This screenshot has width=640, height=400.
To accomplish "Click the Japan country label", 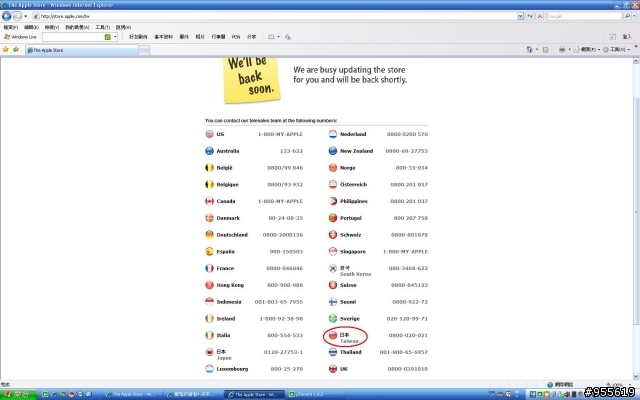I will [x=224, y=358].
